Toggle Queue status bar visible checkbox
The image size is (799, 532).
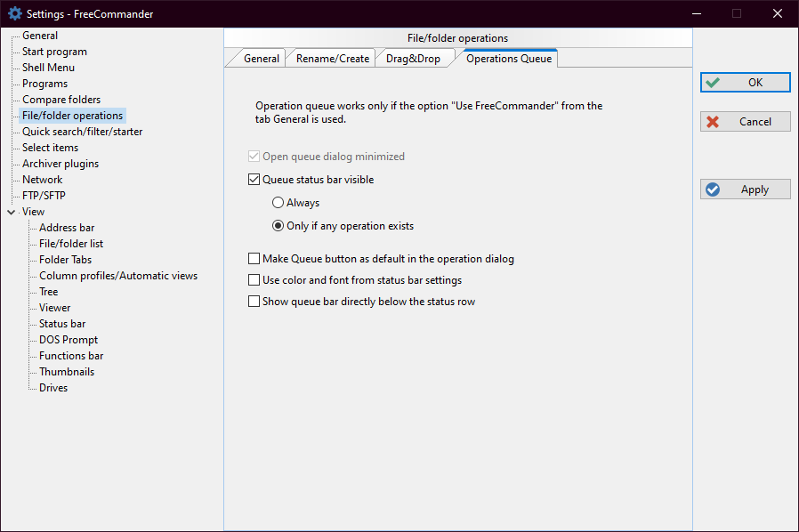click(x=254, y=180)
